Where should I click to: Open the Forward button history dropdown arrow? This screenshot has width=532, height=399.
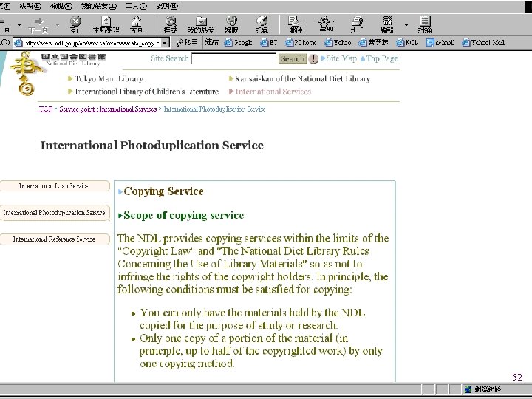(x=58, y=25)
